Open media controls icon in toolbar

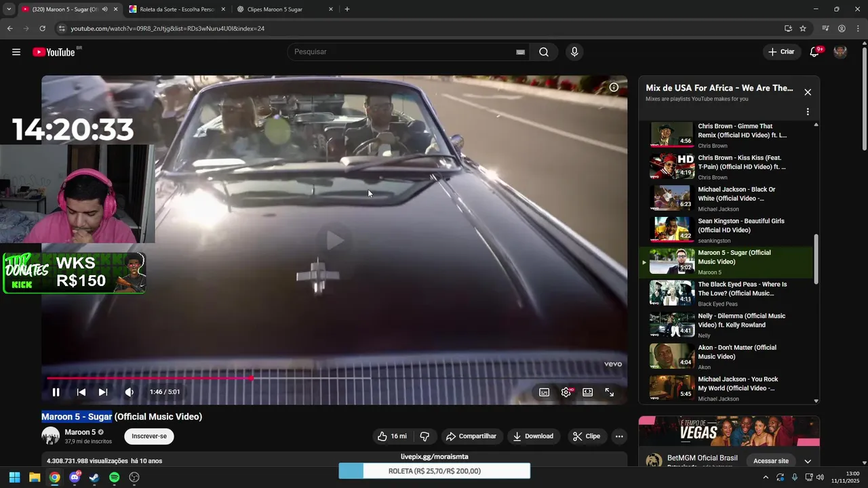tap(825, 28)
